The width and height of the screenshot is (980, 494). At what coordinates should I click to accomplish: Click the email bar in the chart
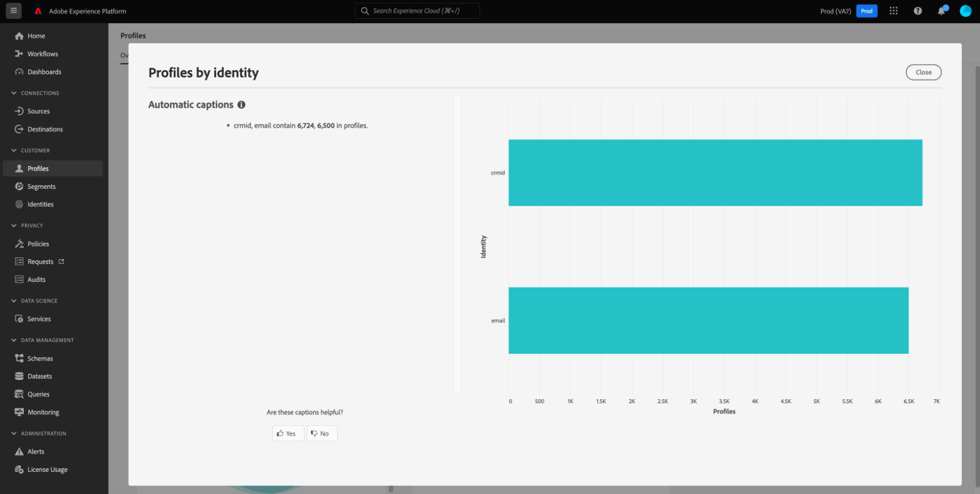(x=709, y=320)
